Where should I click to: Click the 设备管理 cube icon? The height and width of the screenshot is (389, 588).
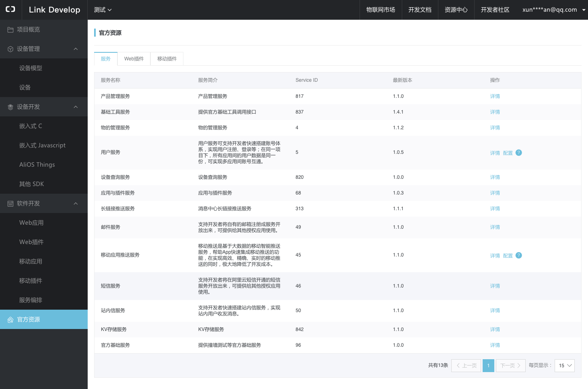click(x=10, y=49)
